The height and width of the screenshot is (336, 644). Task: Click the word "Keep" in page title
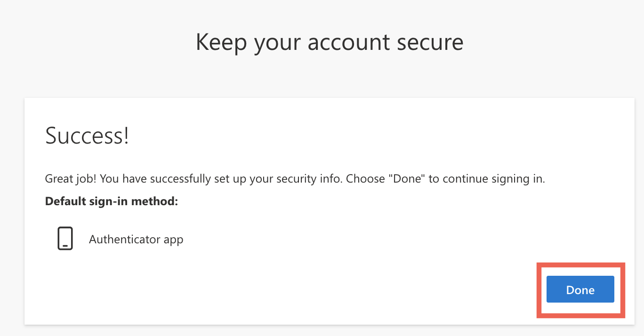[221, 42]
